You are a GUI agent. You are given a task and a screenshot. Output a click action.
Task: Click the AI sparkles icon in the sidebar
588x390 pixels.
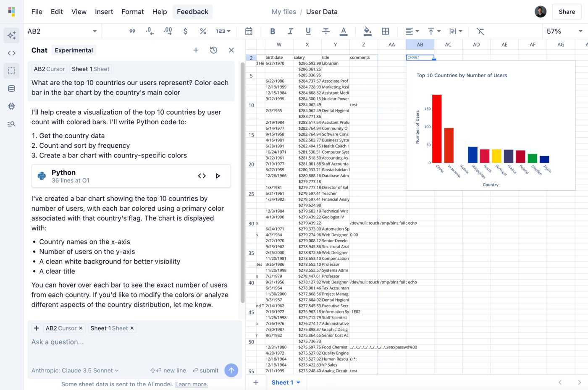[x=11, y=35]
